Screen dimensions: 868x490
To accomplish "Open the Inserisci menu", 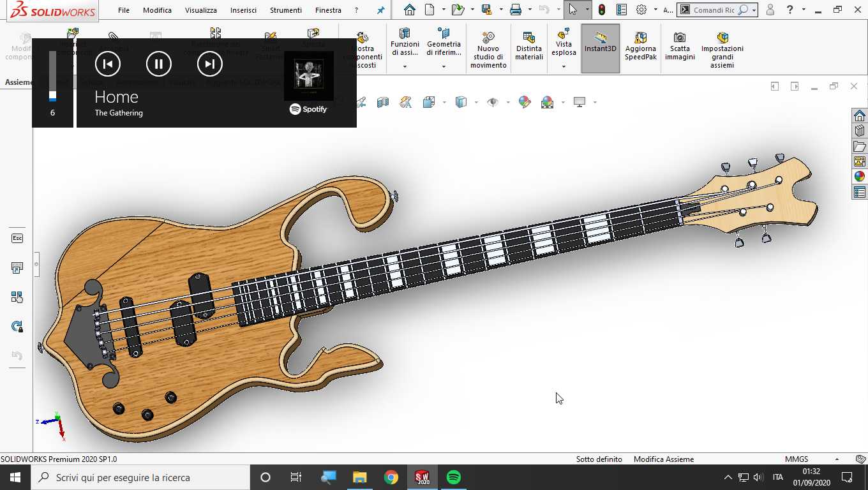I will coord(243,10).
